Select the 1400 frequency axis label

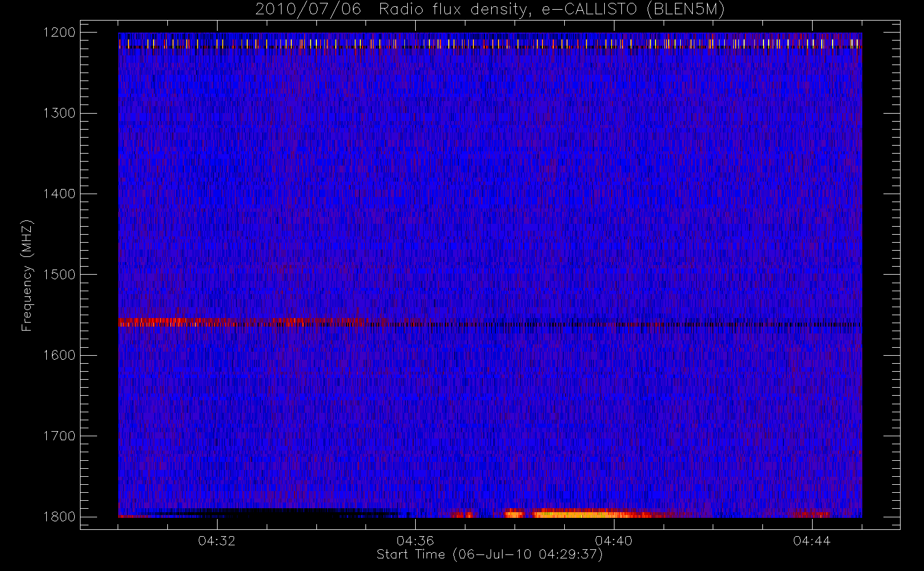[59, 194]
